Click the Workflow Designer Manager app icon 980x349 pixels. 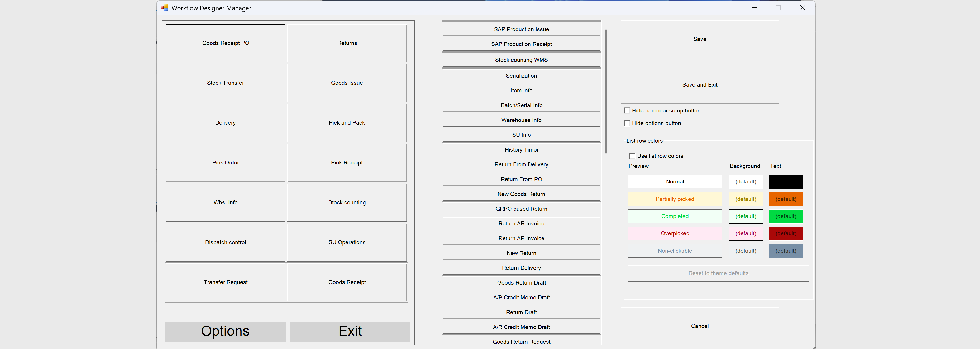pos(164,8)
